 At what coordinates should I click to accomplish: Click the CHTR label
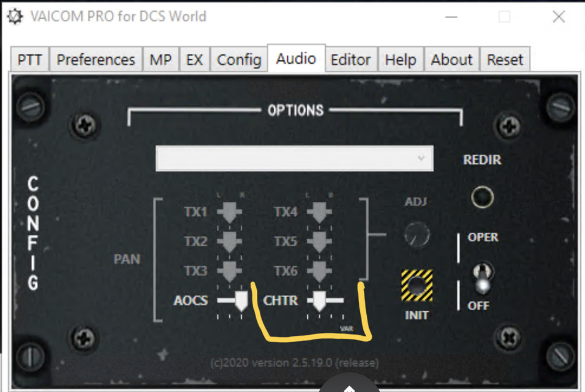pyautogui.click(x=281, y=301)
